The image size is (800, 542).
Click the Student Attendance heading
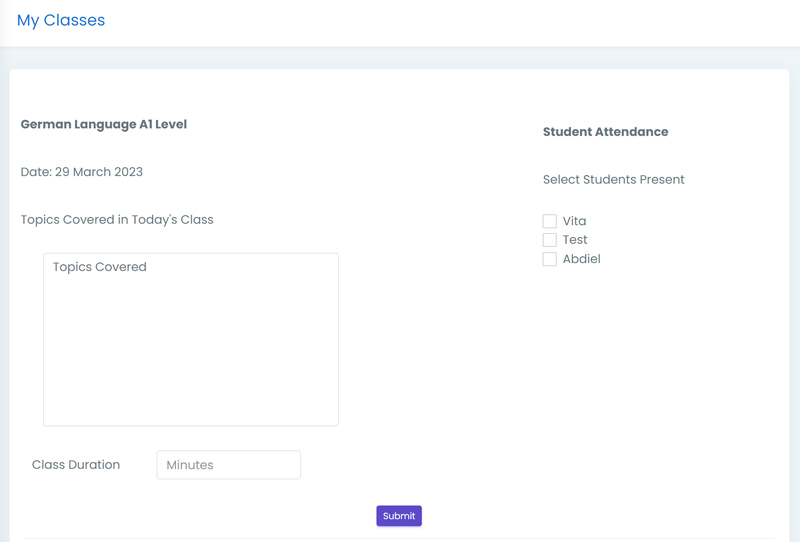pos(606,132)
